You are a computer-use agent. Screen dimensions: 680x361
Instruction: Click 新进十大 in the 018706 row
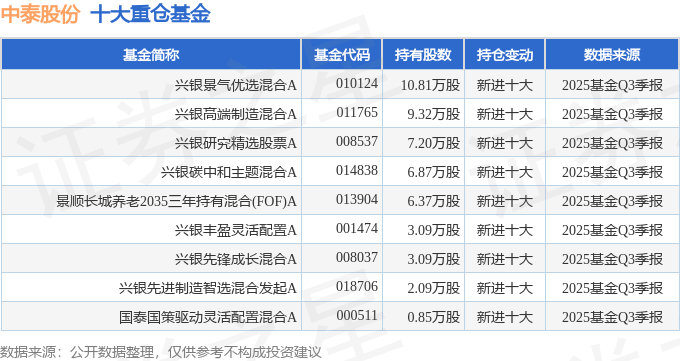pyautogui.click(x=504, y=288)
